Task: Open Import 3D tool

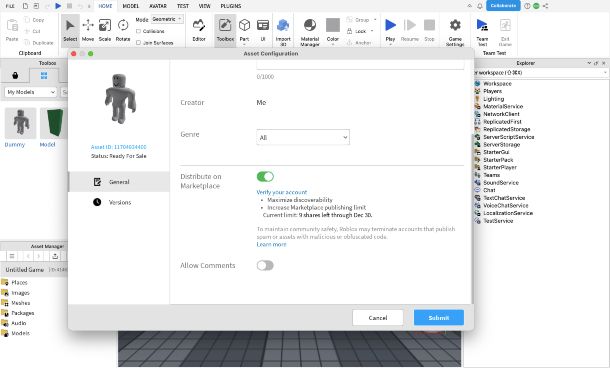Action: pos(283,32)
